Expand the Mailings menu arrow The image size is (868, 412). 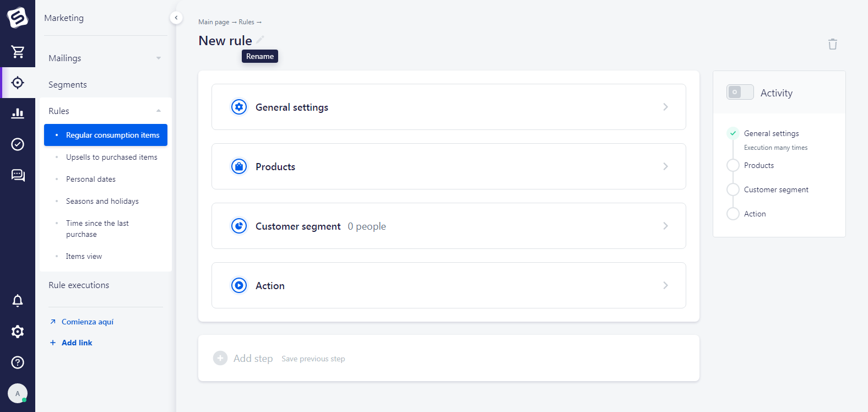159,58
